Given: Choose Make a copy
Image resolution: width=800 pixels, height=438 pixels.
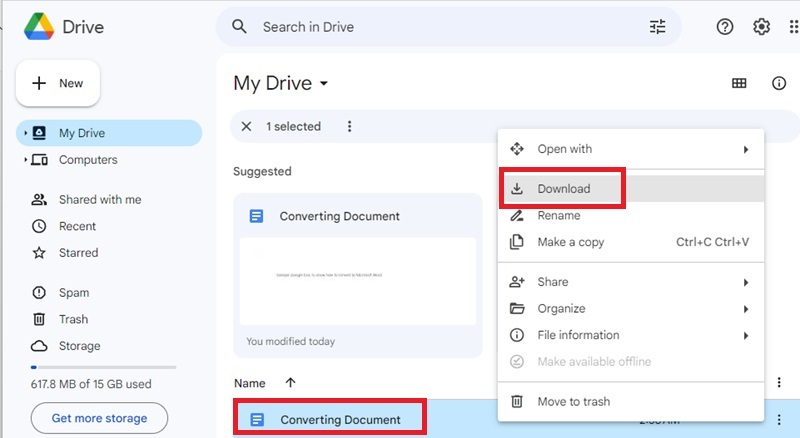Looking at the screenshot, I should click(x=631, y=242).
